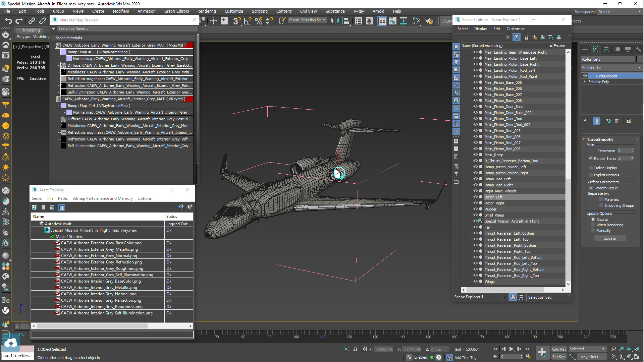Open the Workspaces Default dropdown
The image size is (644, 362).
coord(620,12)
